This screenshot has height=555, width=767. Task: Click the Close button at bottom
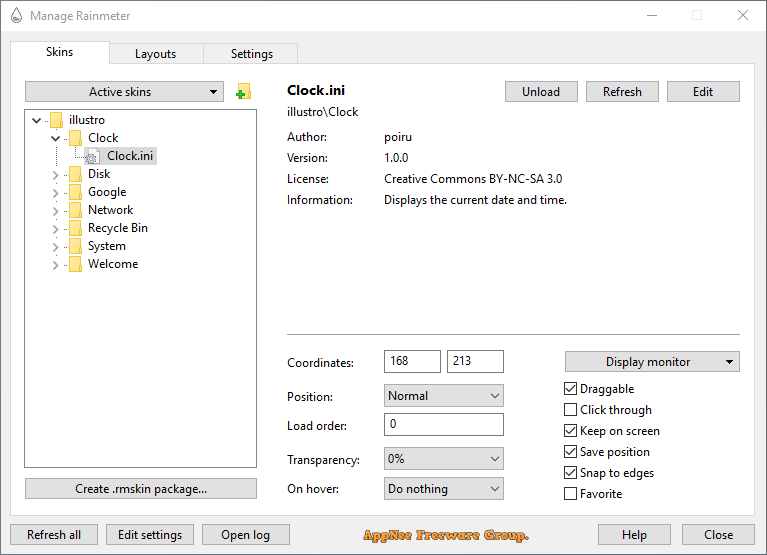pyautogui.click(x=718, y=534)
